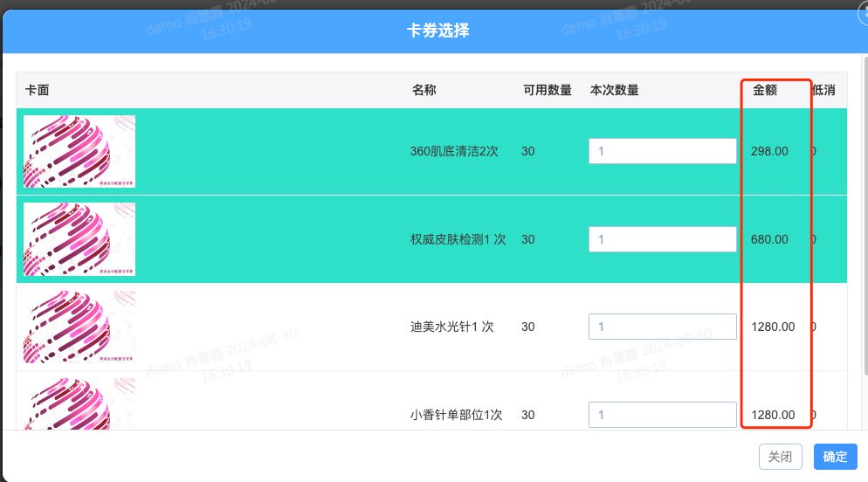Select the 小香针单部位1次 coupon name
The width and height of the screenshot is (868, 482).
pos(456,415)
